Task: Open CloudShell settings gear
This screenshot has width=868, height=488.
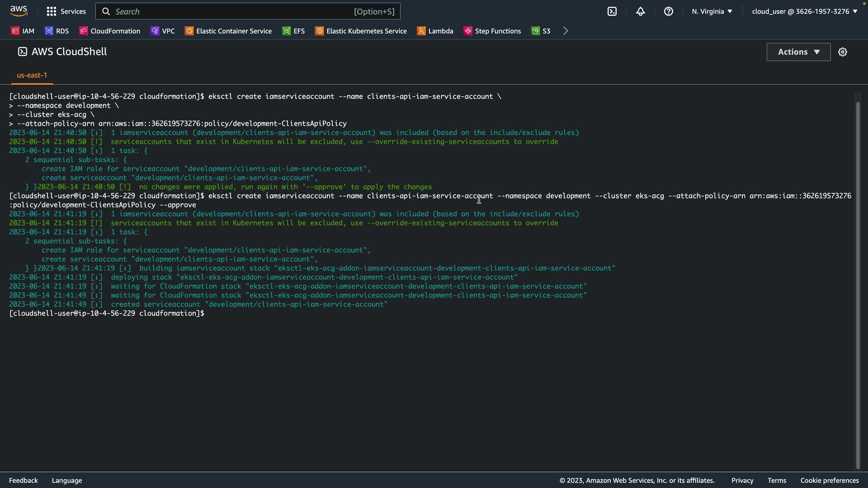Action: click(x=842, y=52)
